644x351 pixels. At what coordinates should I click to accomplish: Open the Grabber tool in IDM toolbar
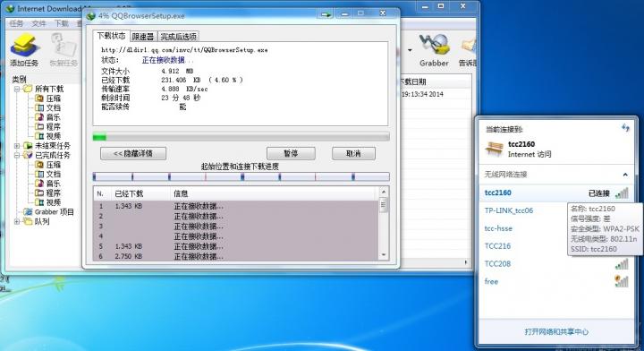pyautogui.click(x=434, y=50)
